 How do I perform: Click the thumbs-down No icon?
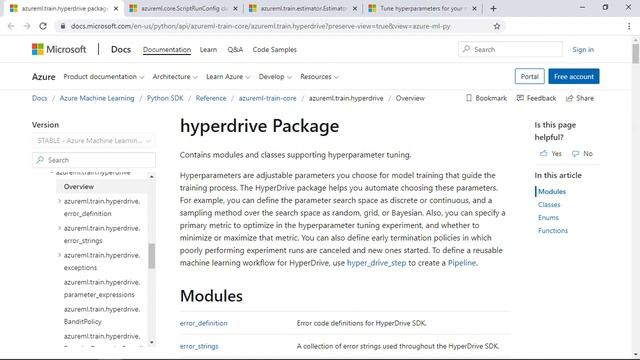pyautogui.click(x=576, y=153)
